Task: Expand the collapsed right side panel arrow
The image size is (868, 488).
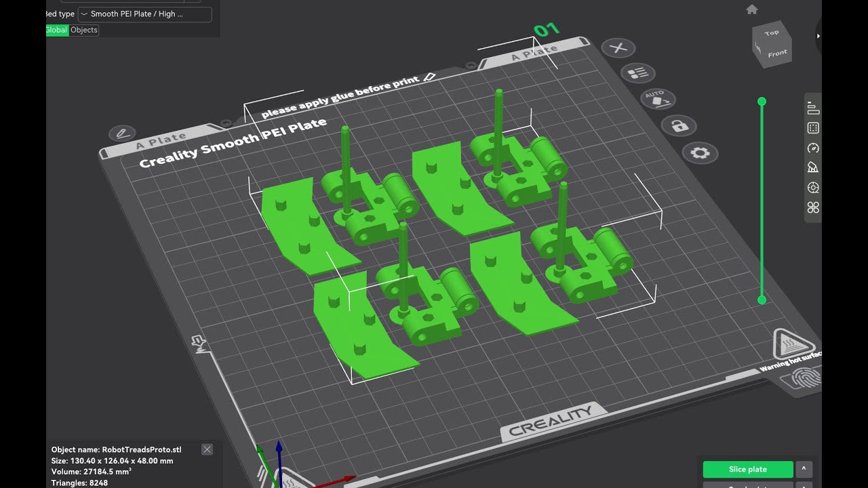Action: click(818, 36)
